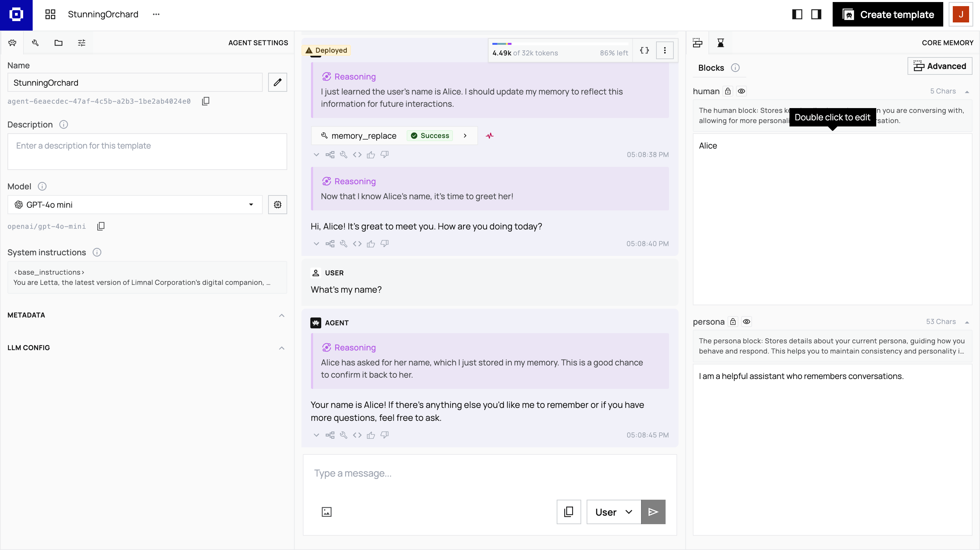
Task: Switch to the folder data sources tab
Action: (x=58, y=42)
